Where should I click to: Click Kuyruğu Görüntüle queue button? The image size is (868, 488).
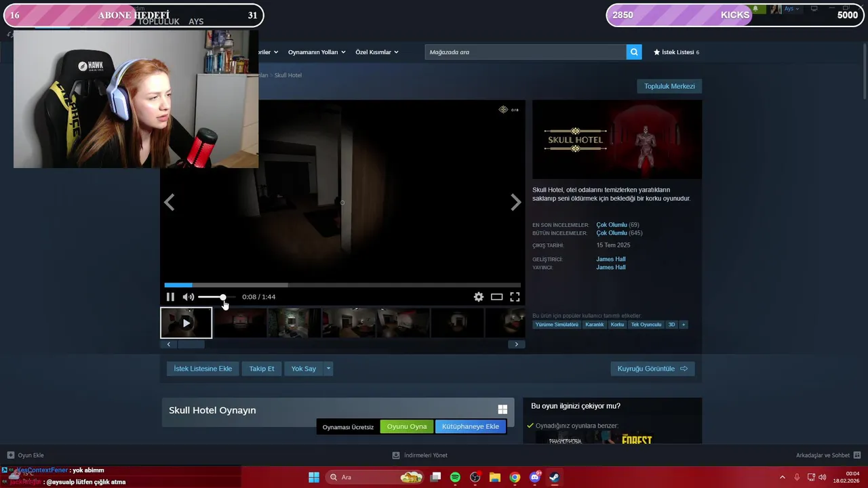point(652,369)
